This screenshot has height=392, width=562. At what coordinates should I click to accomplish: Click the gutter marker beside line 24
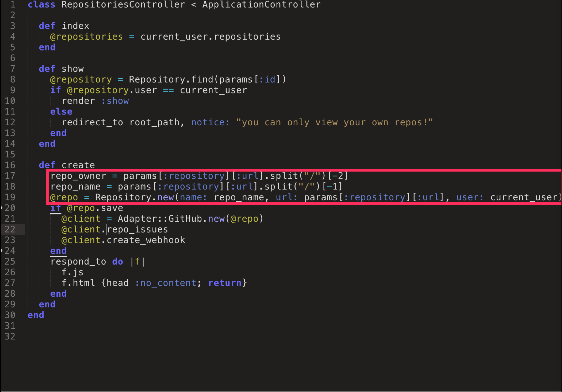2,251
